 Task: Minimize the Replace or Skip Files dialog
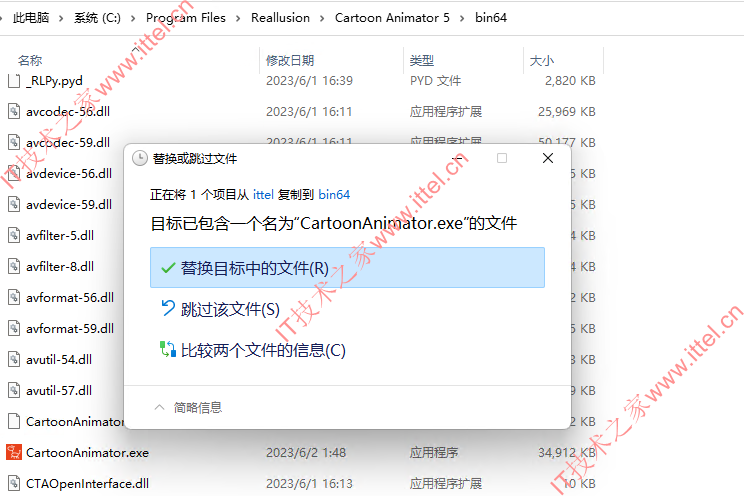tap(457, 158)
